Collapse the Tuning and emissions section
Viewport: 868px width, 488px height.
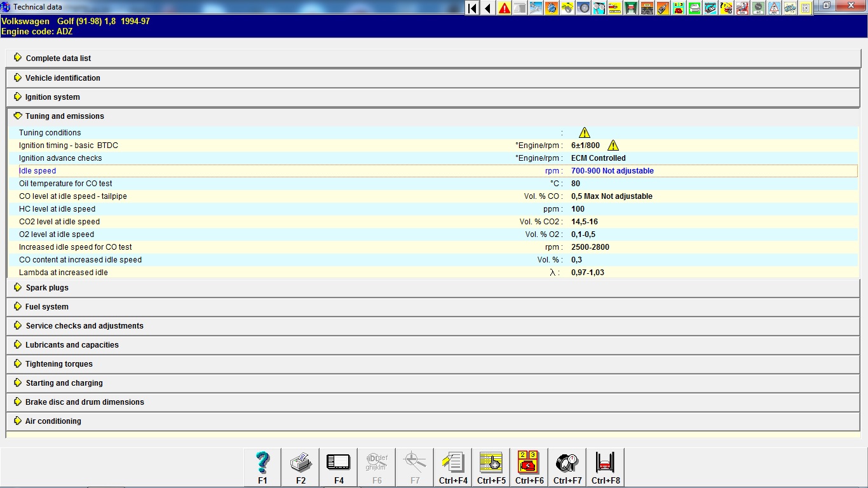point(64,116)
